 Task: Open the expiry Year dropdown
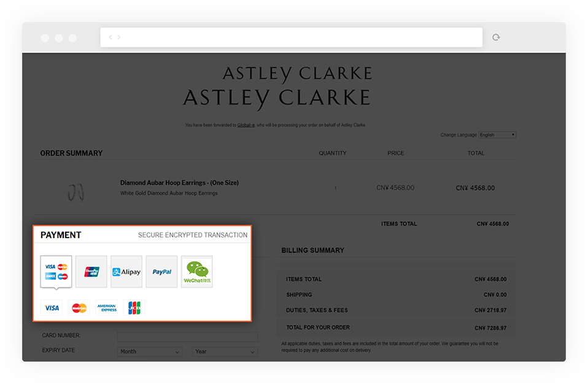225,351
